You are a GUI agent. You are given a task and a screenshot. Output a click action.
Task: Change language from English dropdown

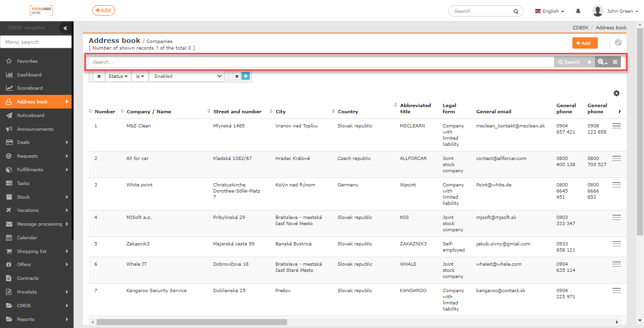550,11
